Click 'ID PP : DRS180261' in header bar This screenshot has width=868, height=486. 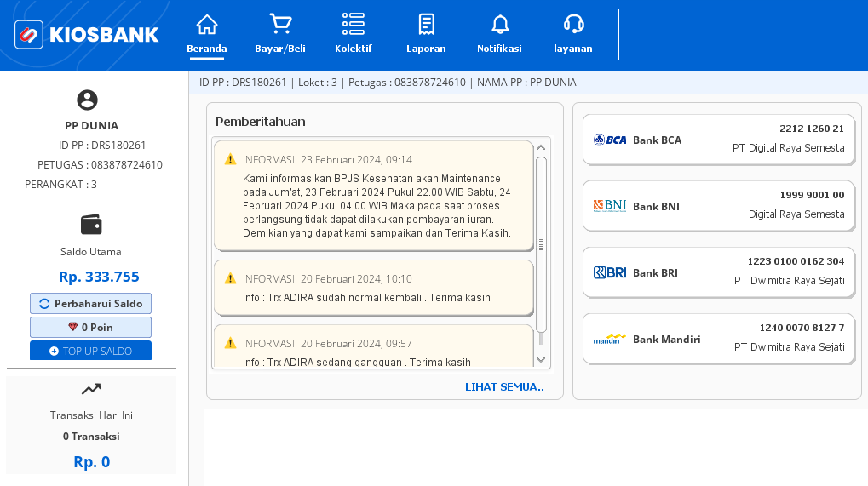243,83
